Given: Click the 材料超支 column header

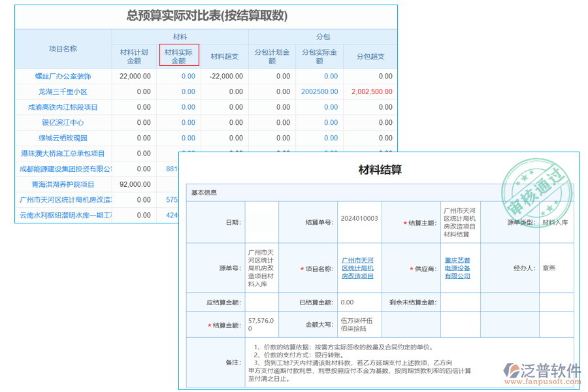Looking at the screenshot, I should click(223, 56).
